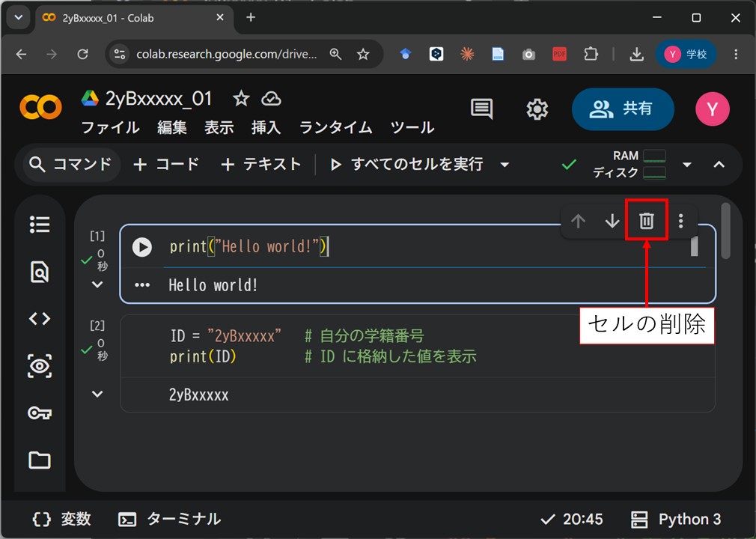Run the Hello world cell
The height and width of the screenshot is (539, 756).
click(x=142, y=247)
